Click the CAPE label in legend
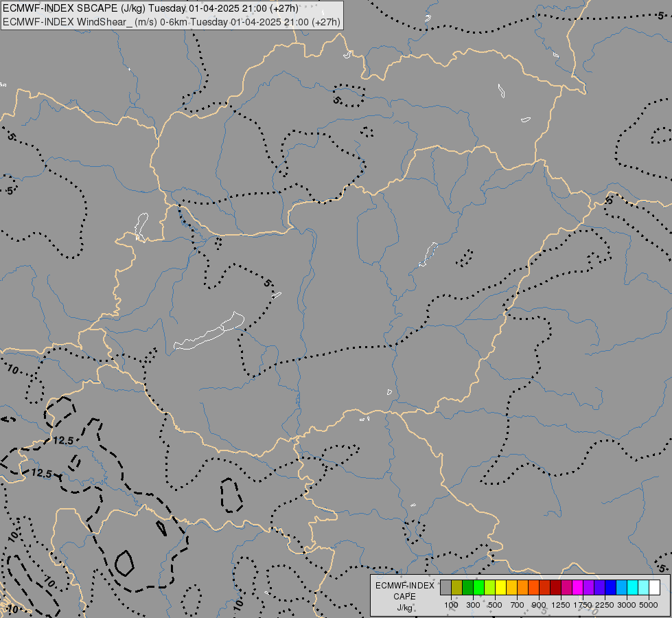This screenshot has height=618, width=672. 404,597
